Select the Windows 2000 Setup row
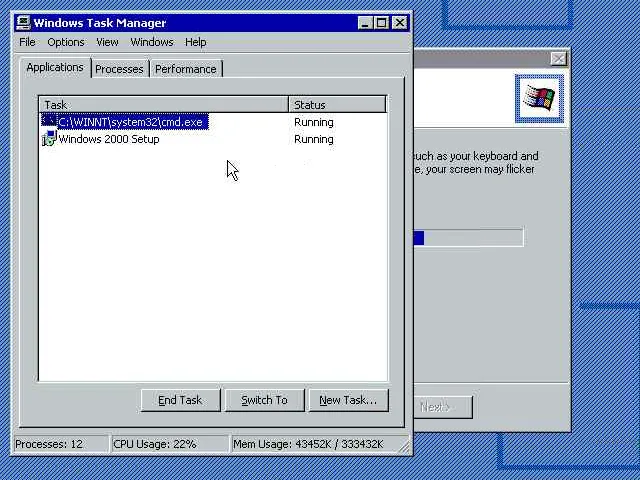This screenshot has height=480, width=640. [213, 139]
